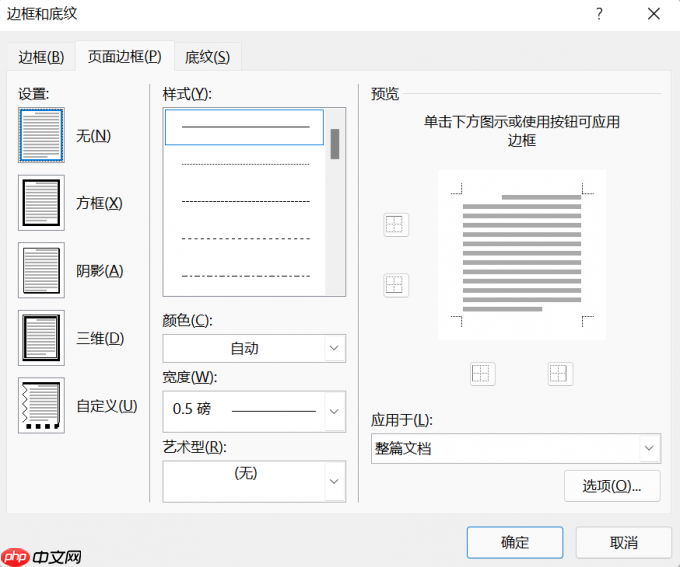
Task: Select the short dashed line style
Action: pos(245,202)
